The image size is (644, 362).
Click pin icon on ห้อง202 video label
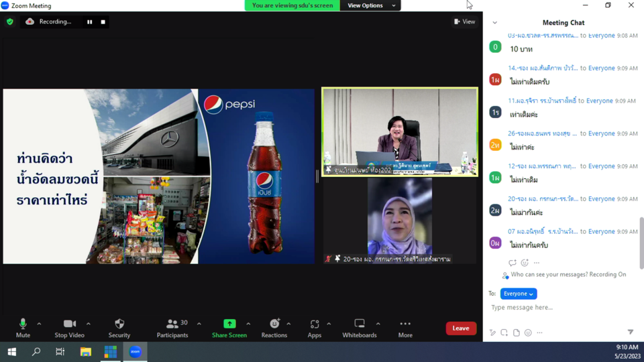(x=329, y=170)
